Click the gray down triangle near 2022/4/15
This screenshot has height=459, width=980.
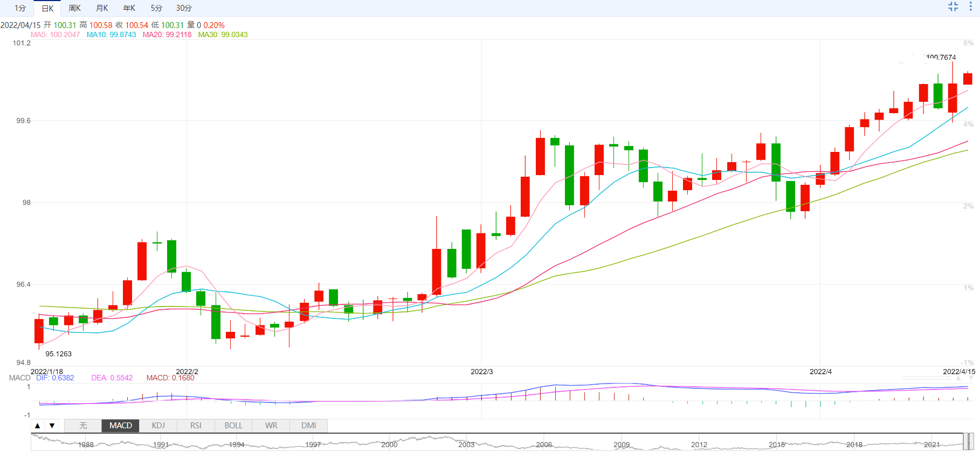(971, 378)
